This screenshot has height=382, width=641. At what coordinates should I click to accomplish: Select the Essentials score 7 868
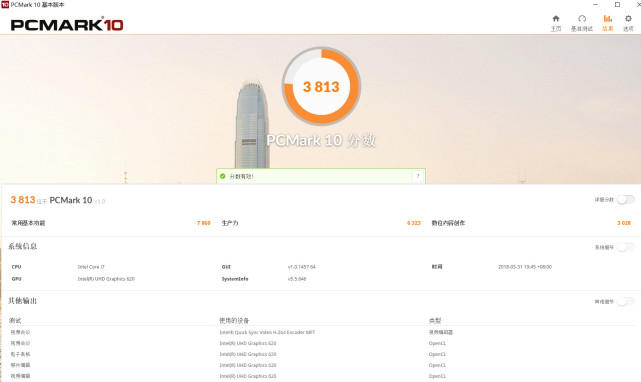204,223
